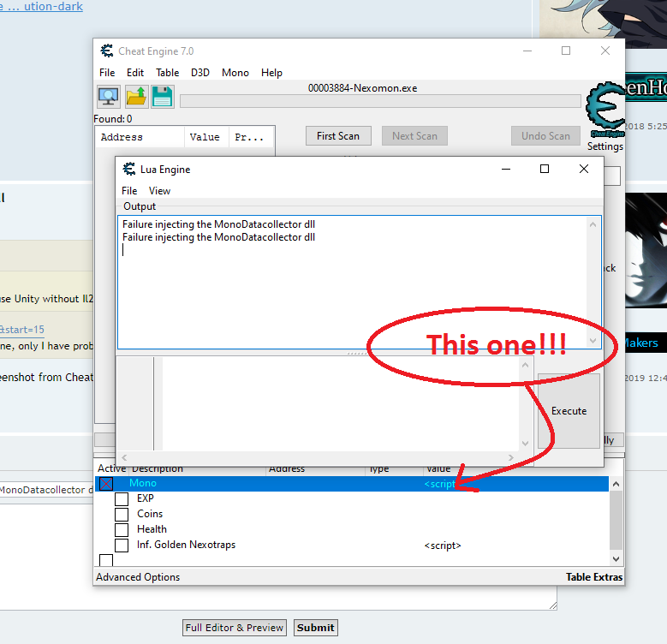Click the Cheat Engine 7.0 title icon
This screenshot has width=667, height=644.
[x=107, y=51]
